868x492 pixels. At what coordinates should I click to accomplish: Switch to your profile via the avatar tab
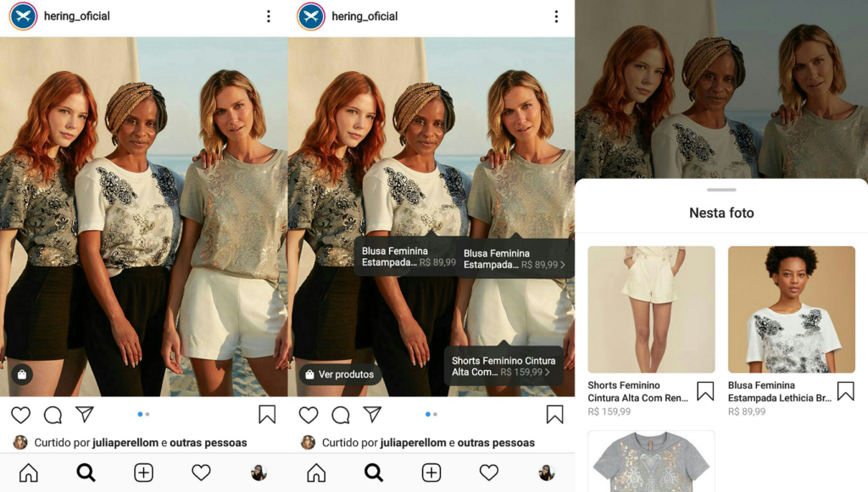[x=259, y=472]
